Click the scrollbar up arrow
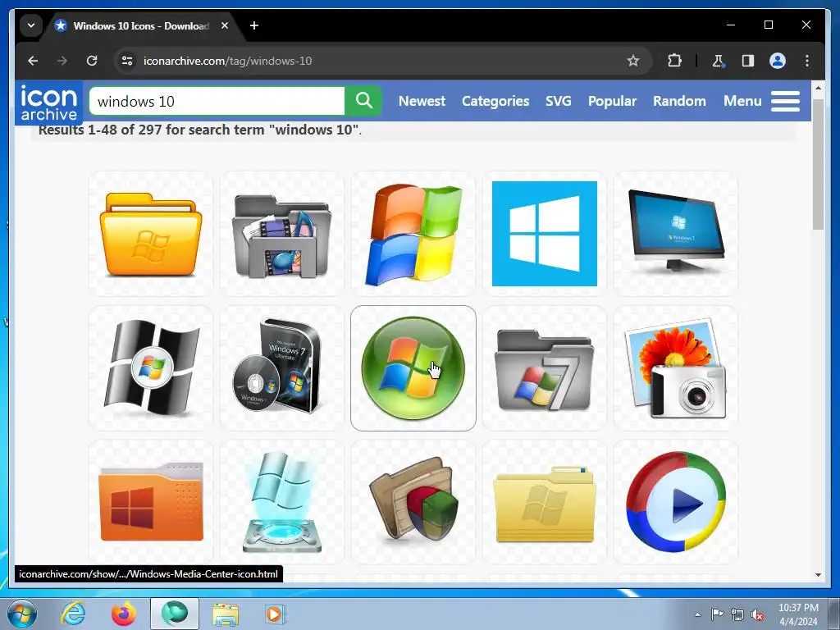Viewport: 840px width, 630px height. (x=818, y=87)
